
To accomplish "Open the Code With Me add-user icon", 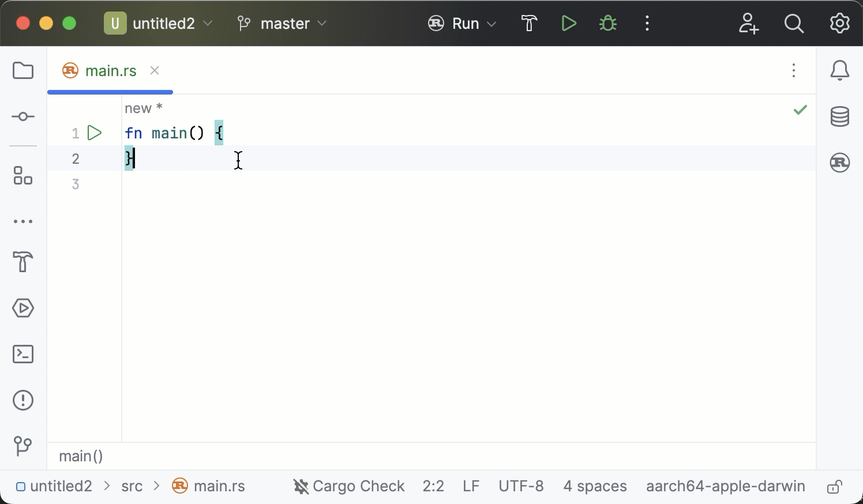I will 749,24.
